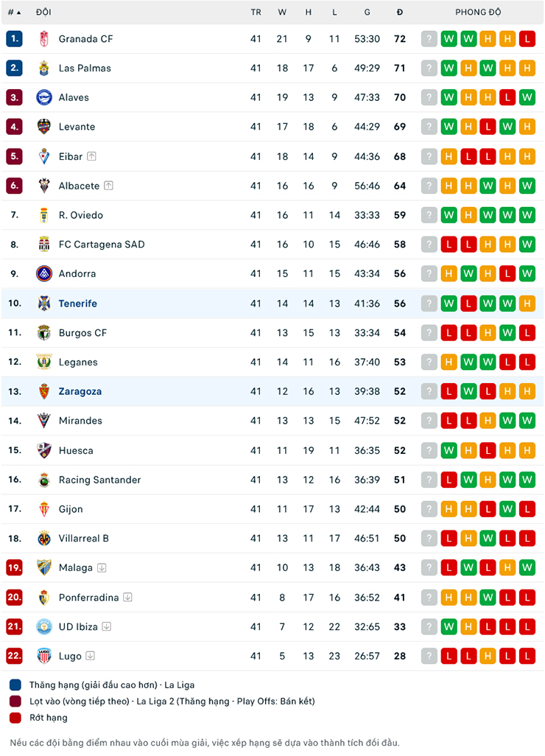The image size is (545, 756).
Task: Click the ĐỘI column header
Action: click(x=43, y=12)
